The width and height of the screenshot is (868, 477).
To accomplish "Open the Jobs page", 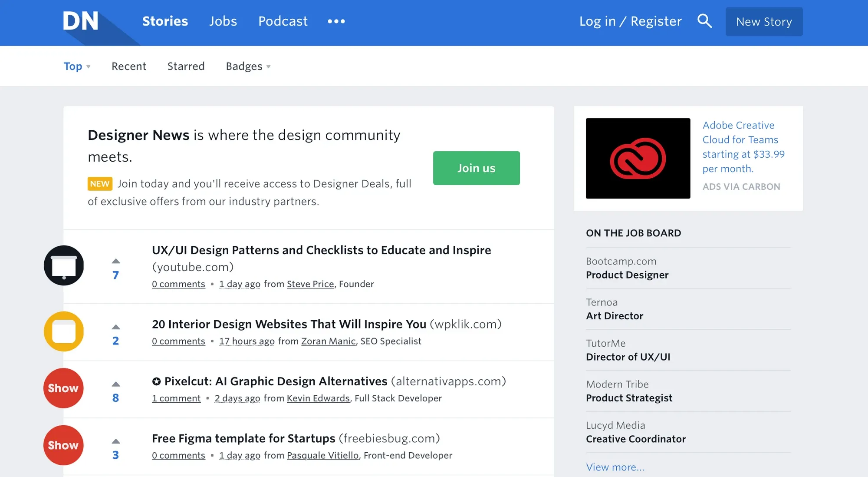I will [223, 21].
